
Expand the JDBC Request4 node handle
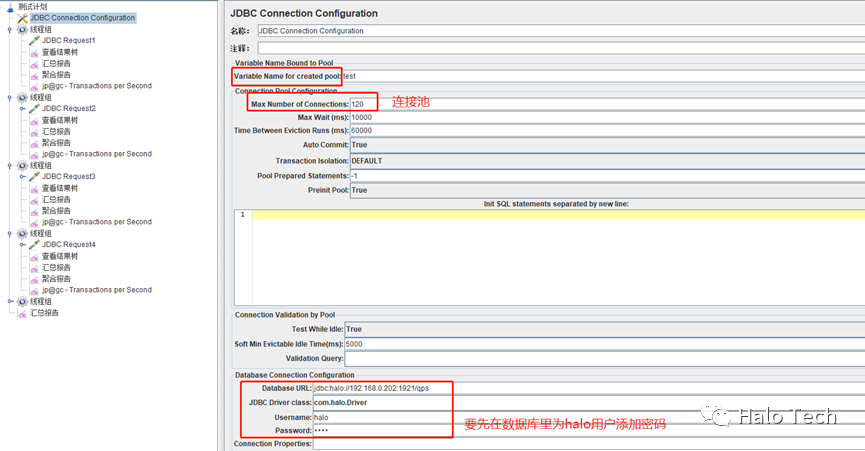tap(22, 245)
